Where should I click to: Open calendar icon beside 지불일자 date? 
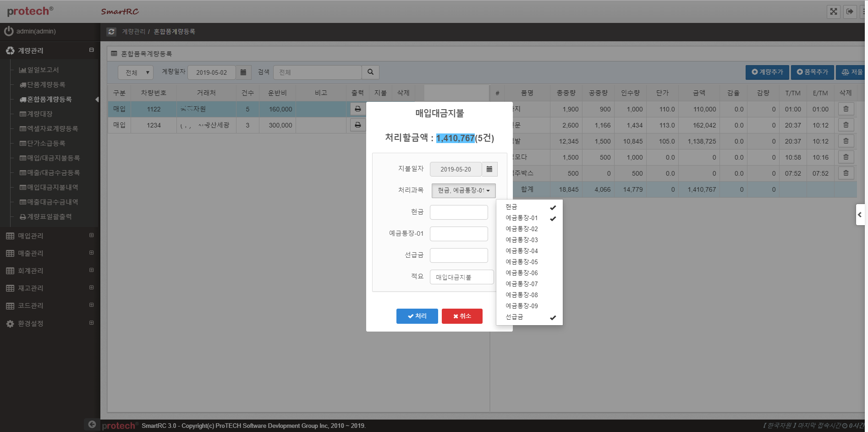pyautogui.click(x=489, y=169)
